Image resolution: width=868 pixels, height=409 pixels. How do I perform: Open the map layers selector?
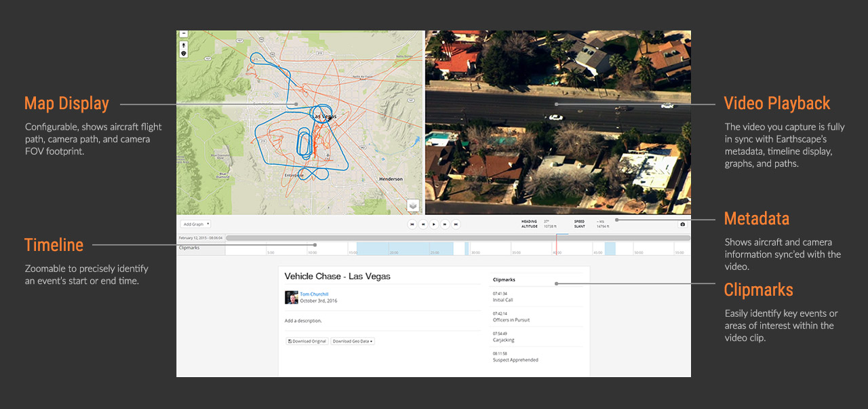413,206
